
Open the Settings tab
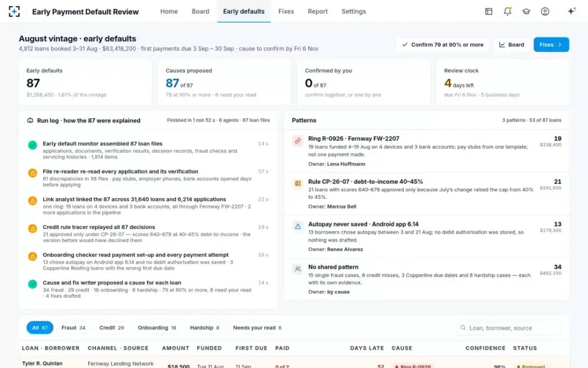354,11
